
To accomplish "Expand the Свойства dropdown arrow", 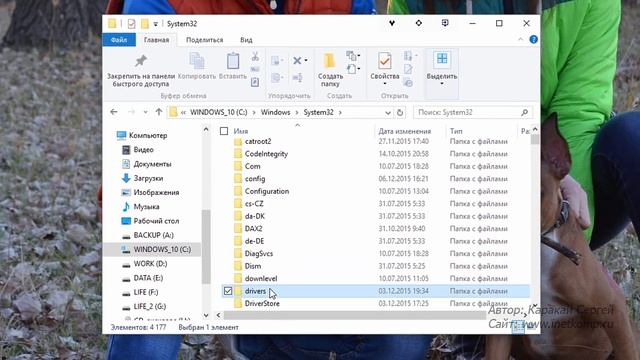I will click(x=384, y=84).
